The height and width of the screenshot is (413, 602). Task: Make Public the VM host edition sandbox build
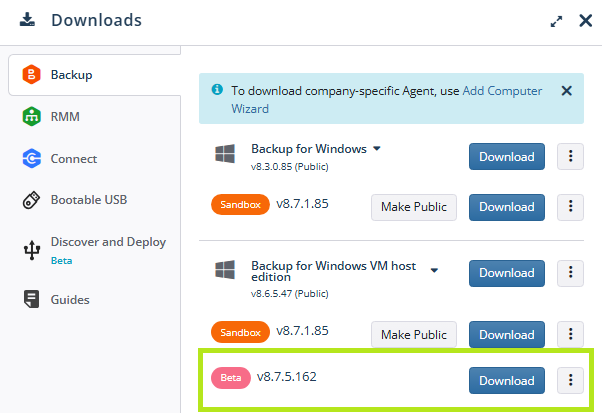414,335
